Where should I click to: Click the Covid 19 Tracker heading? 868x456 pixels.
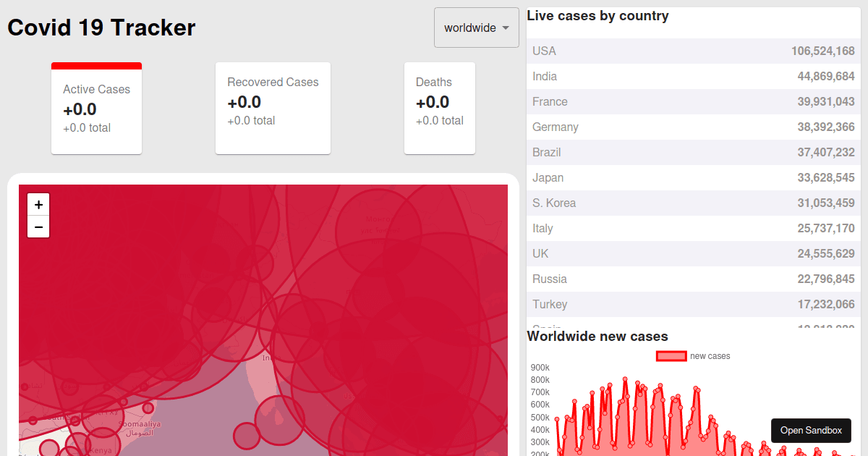[101, 28]
